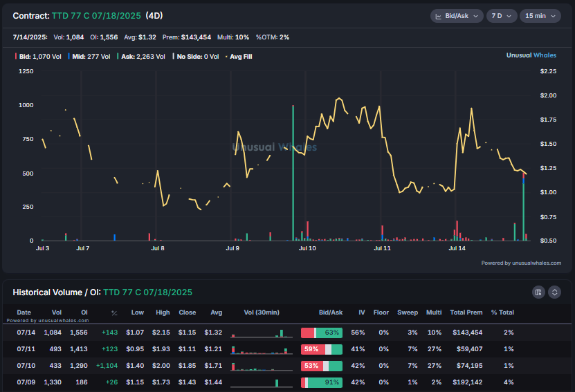Click the 07/09 date cell
Image resolution: width=575 pixels, height=392 pixels.
click(x=26, y=382)
